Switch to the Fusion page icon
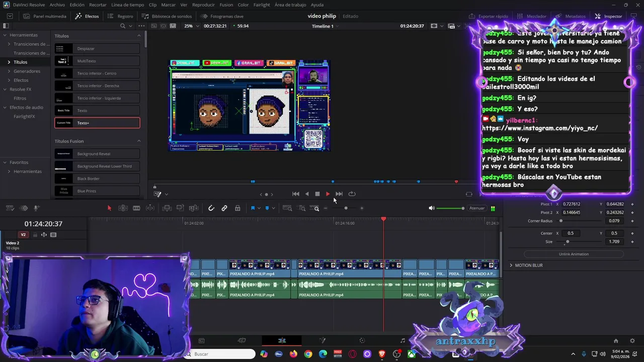 pos(323,340)
